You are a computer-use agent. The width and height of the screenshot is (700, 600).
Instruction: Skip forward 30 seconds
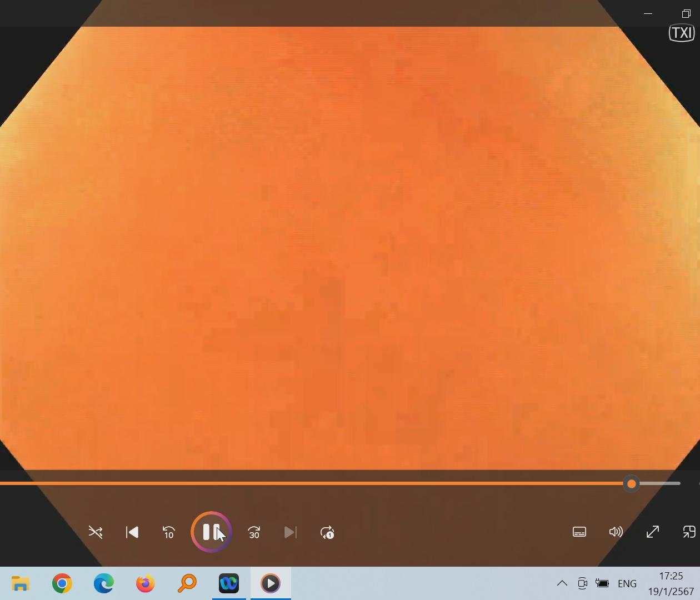pos(254,532)
